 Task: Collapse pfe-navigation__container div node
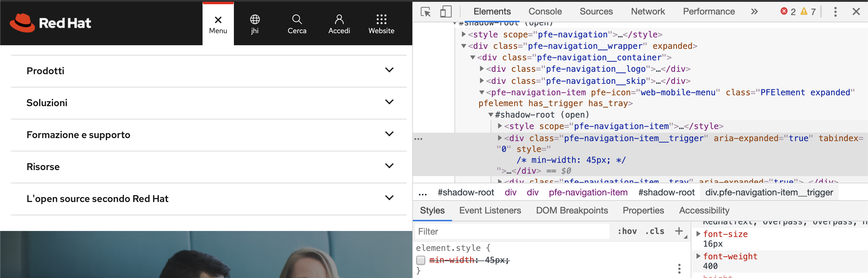point(473,57)
